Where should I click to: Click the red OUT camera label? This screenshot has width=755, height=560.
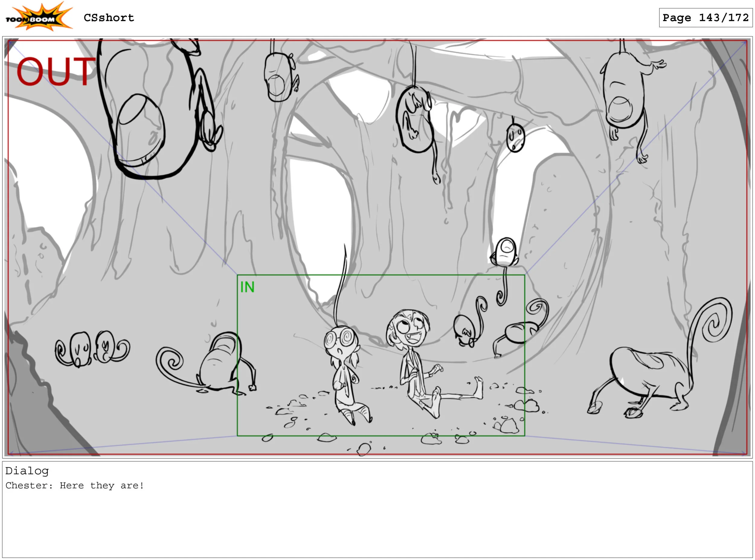56,72
